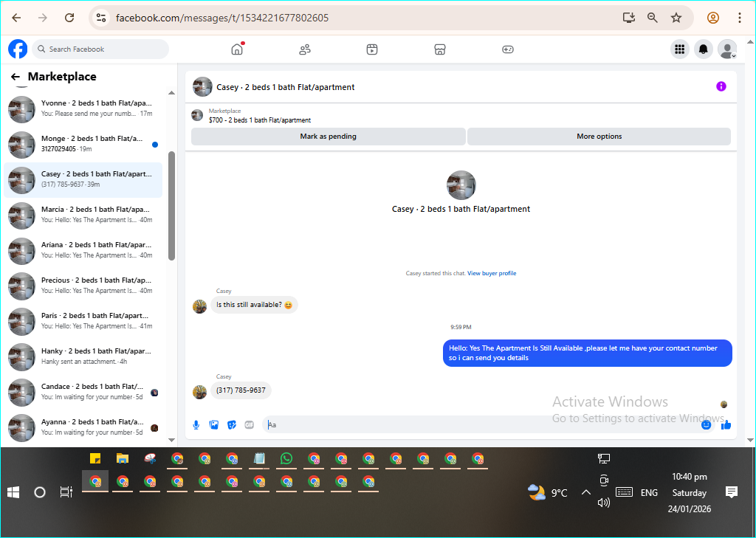The image size is (756, 538).
Task: Open Candace's conversation
Action: coord(83,392)
